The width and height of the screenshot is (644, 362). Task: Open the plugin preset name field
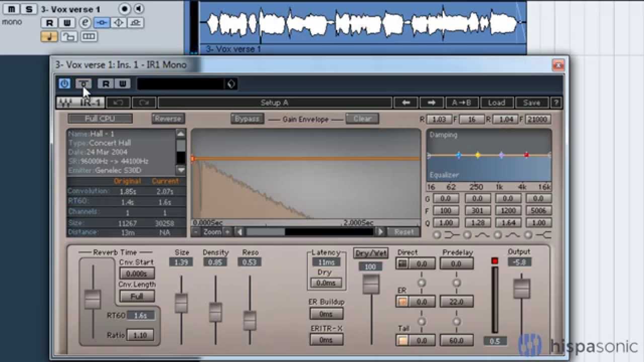click(181, 83)
